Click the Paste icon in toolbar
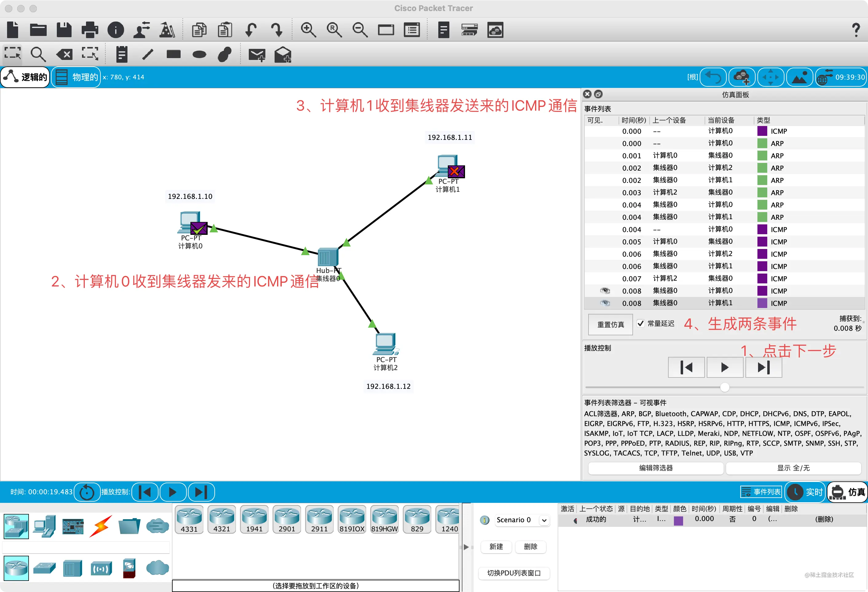868x592 pixels. (x=225, y=30)
